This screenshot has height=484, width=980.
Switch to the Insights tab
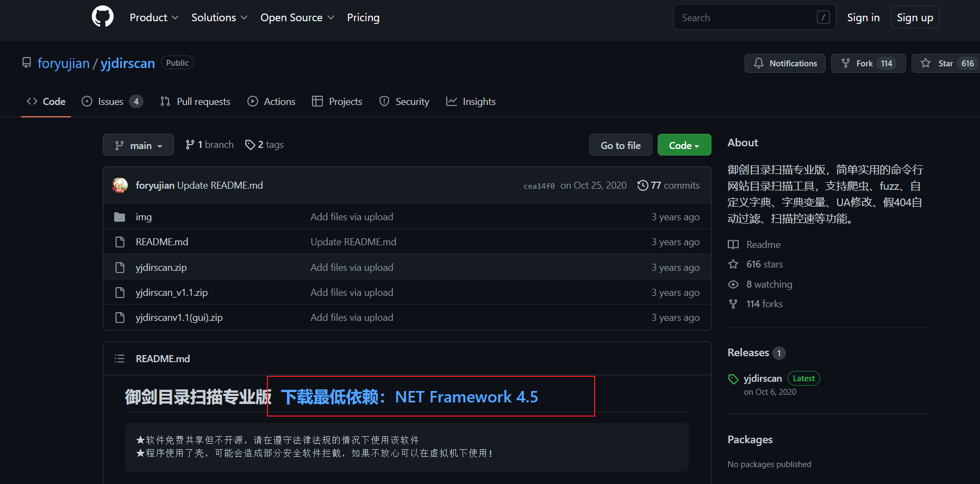(471, 101)
